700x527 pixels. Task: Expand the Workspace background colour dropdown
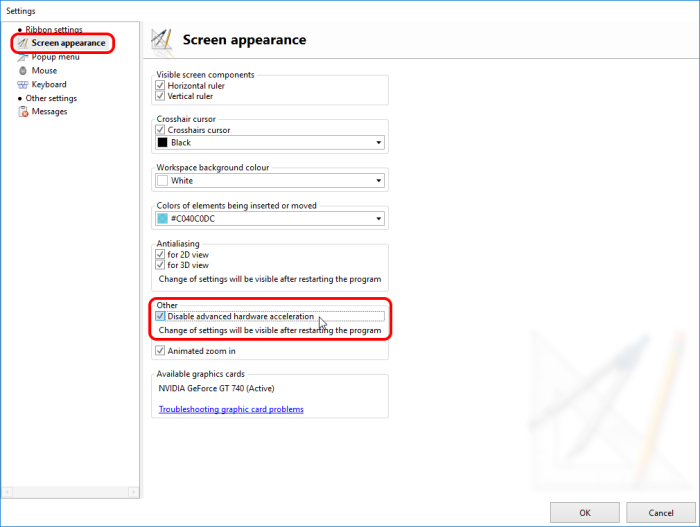(378, 181)
